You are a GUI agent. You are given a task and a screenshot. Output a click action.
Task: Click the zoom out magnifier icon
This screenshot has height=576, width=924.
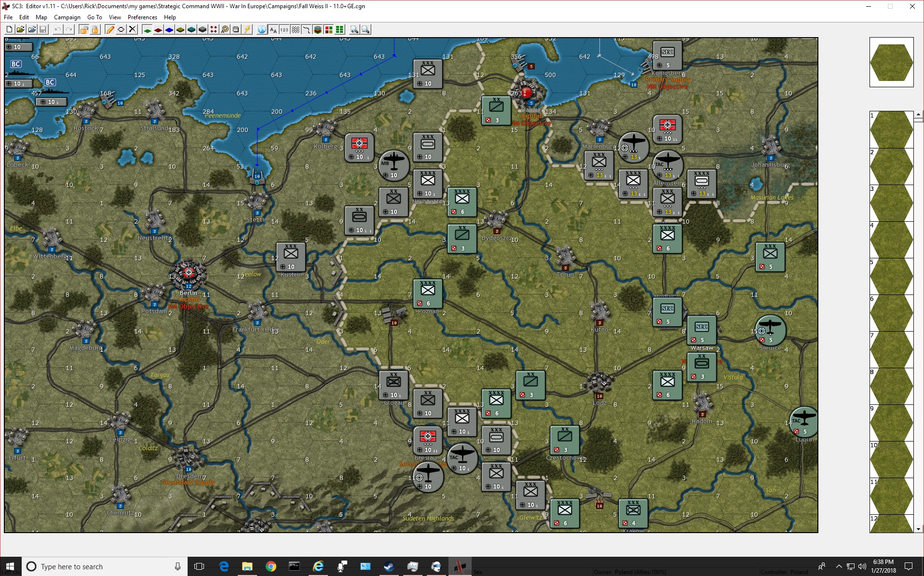[x=366, y=29]
